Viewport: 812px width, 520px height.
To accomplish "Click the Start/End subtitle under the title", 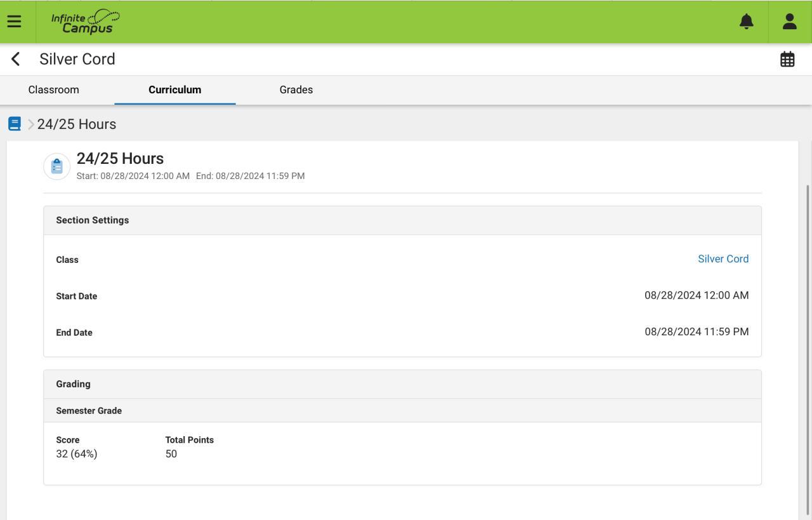I will pyautogui.click(x=190, y=176).
